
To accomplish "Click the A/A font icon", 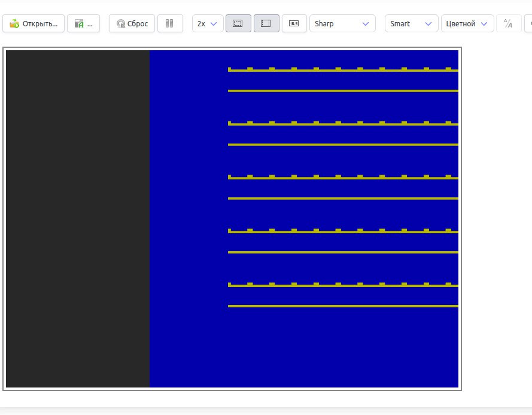I will (x=508, y=24).
